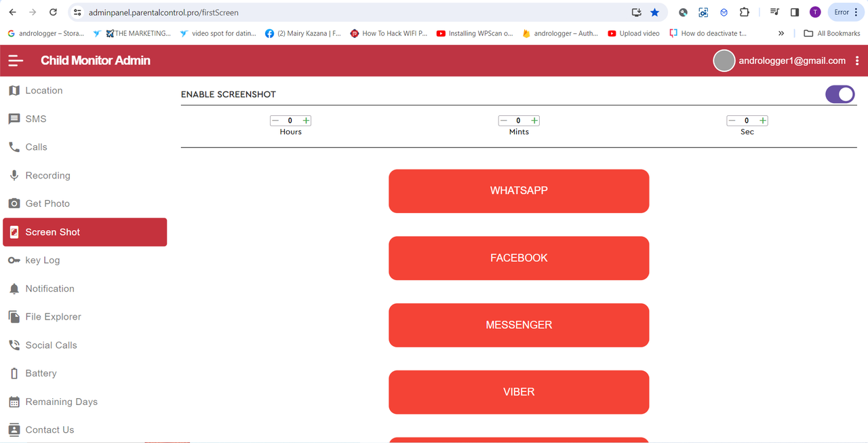The image size is (868, 443).
Task: Open the Remaining Days menu item
Action: click(85, 402)
